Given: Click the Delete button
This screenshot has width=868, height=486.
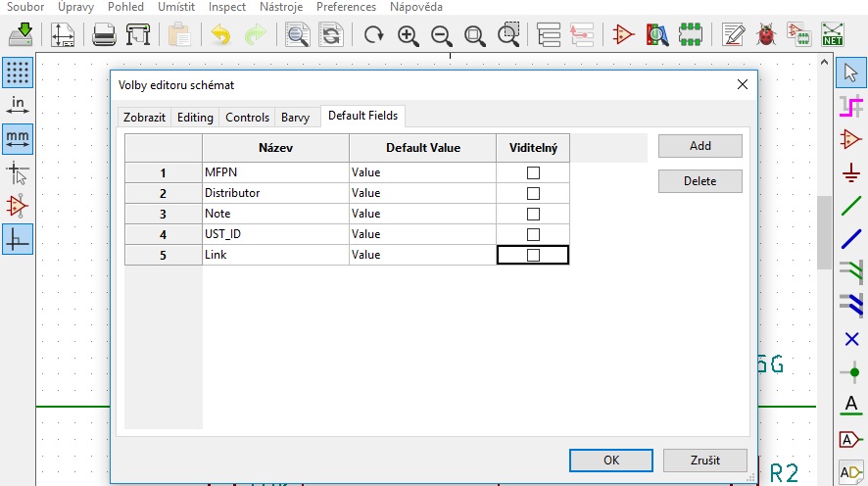Looking at the screenshot, I should click(x=699, y=181).
